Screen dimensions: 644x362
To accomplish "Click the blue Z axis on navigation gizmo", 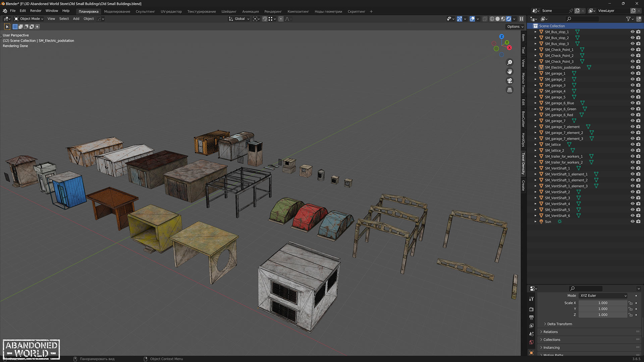I will tap(501, 37).
